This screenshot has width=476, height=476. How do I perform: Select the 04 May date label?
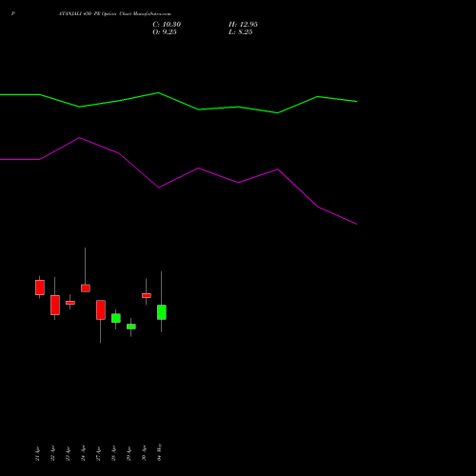pos(159,452)
